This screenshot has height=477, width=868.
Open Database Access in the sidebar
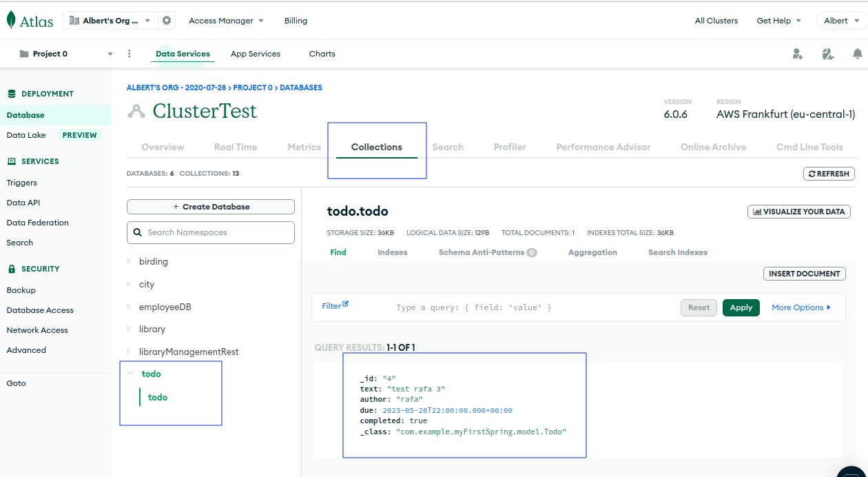40,310
